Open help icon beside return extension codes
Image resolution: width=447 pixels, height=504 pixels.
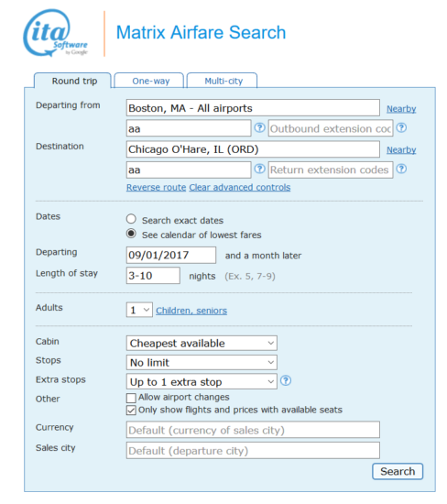(x=401, y=170)
